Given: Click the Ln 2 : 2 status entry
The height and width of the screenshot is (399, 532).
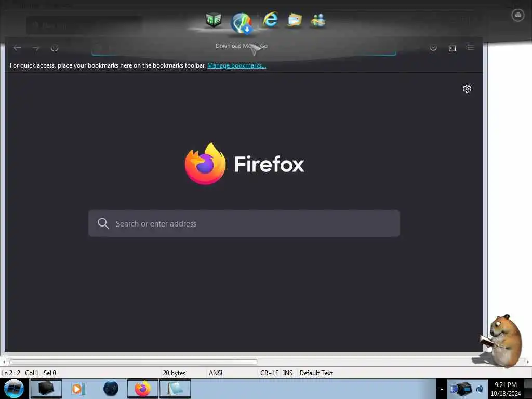Looking at the screenshot, I should pos(10,373).
